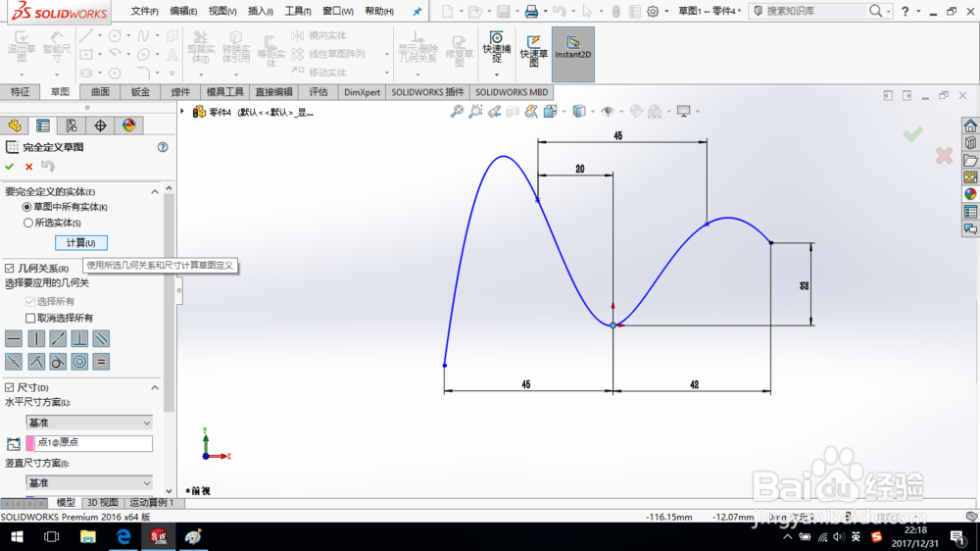
Task: Toggle the 尺寸 checkbox
Action: (10, 388)
